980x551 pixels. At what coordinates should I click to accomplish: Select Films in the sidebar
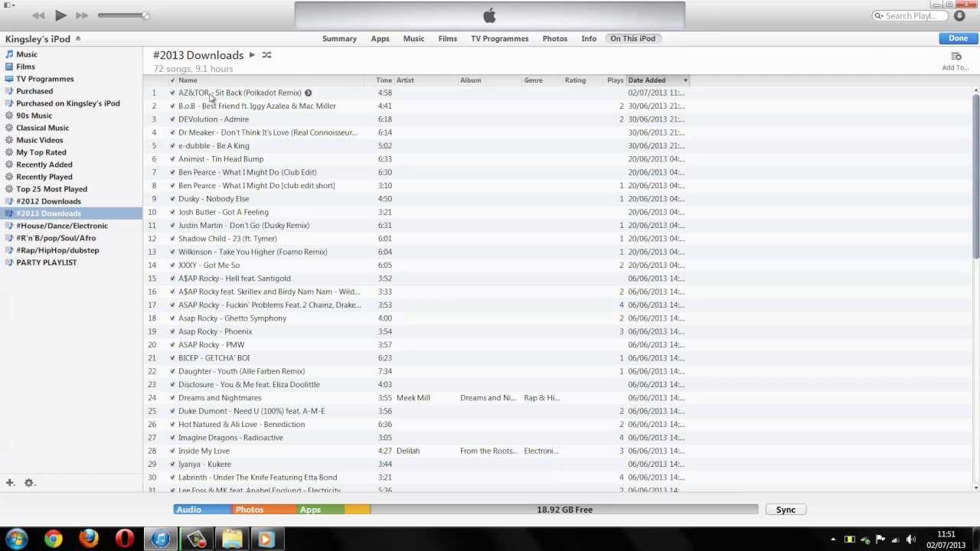point(25,67)
